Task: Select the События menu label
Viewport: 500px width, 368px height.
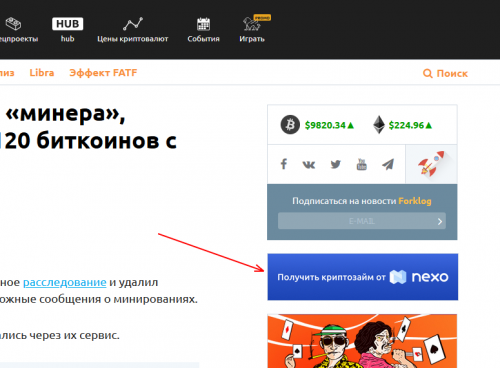Action: (x=203, y=39)
